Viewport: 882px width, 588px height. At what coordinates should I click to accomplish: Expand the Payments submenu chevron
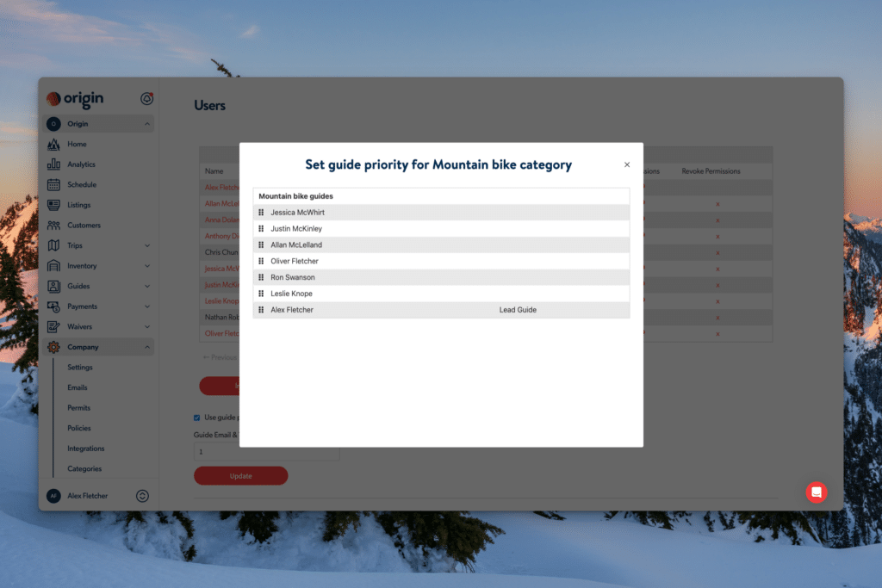(x=146, y=306)
